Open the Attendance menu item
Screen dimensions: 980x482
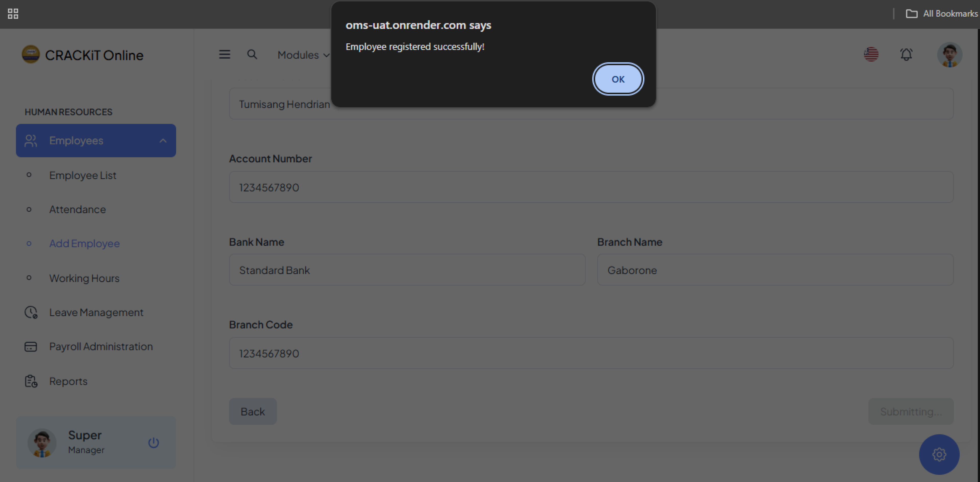[78, 209]
